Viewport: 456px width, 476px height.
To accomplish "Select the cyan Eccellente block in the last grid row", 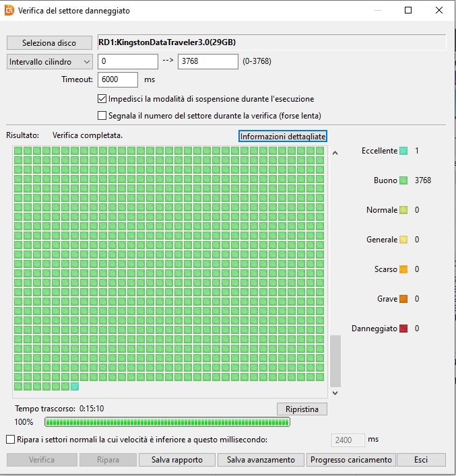I will 75,386.
